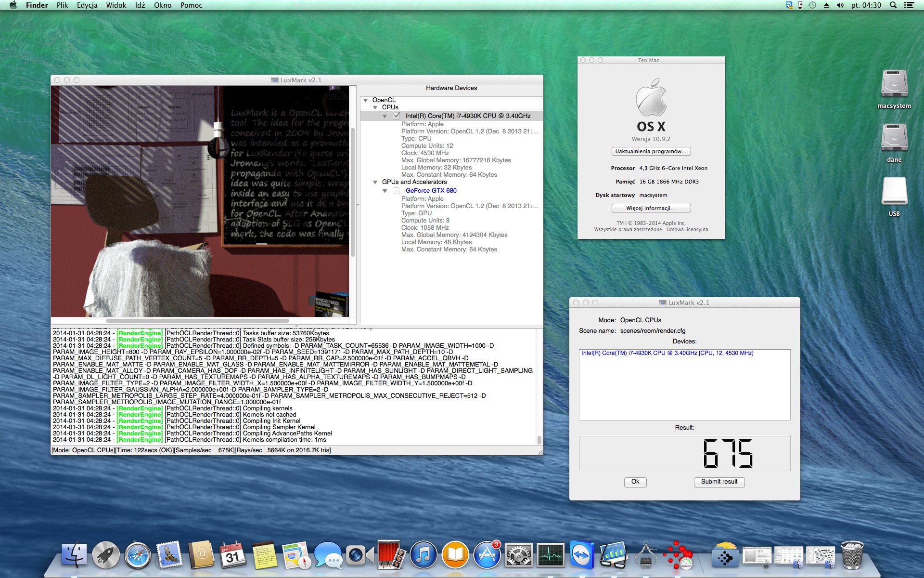Click the 675 result score display

[x=684, y=453]
